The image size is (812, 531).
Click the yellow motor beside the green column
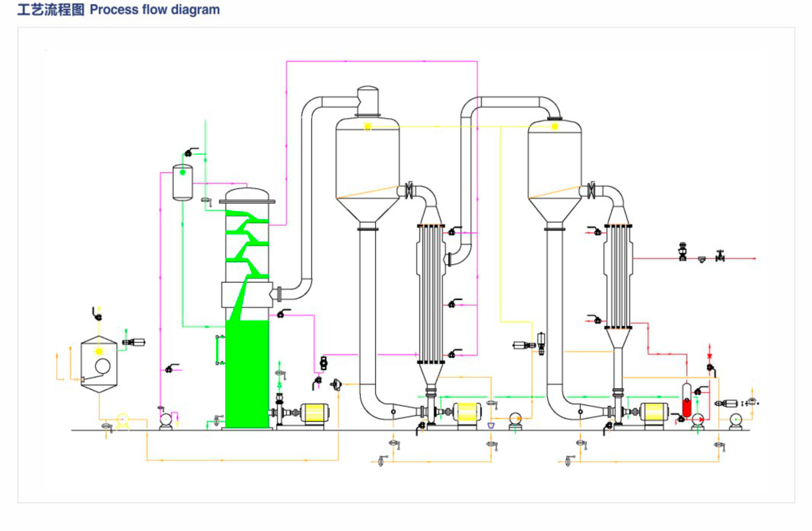pyautogui.click(x=314, y=413)
